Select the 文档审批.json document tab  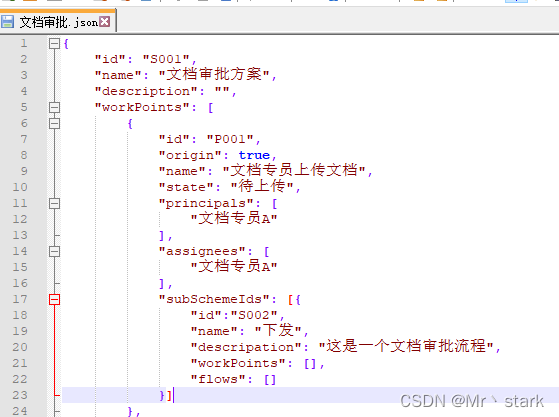58,22
